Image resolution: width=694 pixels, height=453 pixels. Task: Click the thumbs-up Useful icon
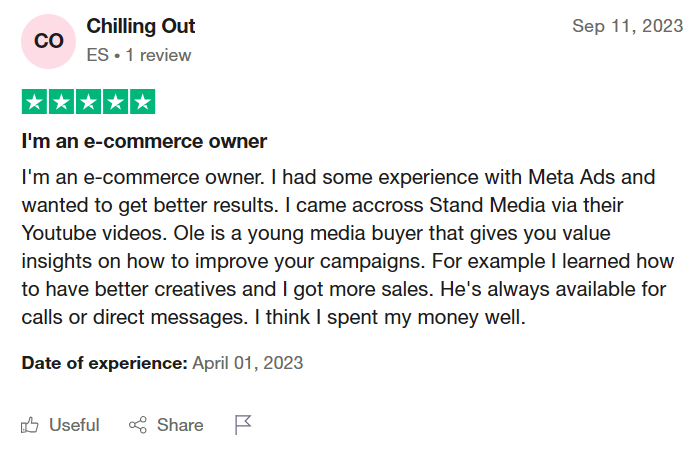pyautogui.click(x=31, y=425)
